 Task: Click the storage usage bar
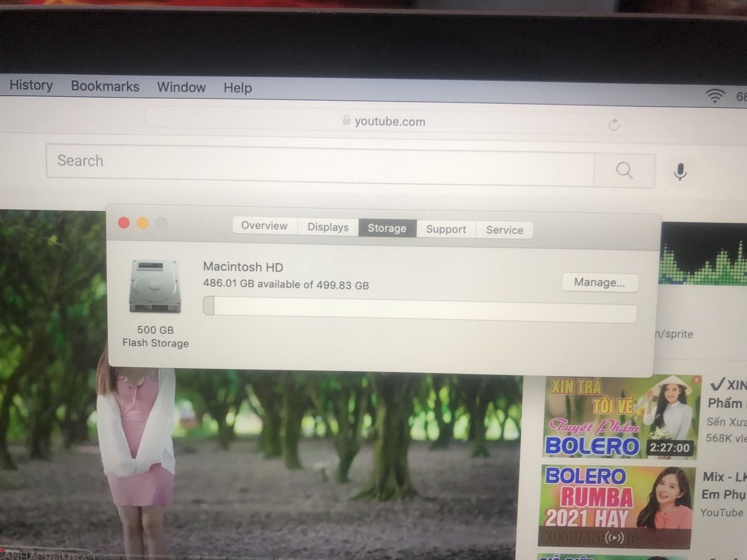pyautogui.click(x=419, y=309)
